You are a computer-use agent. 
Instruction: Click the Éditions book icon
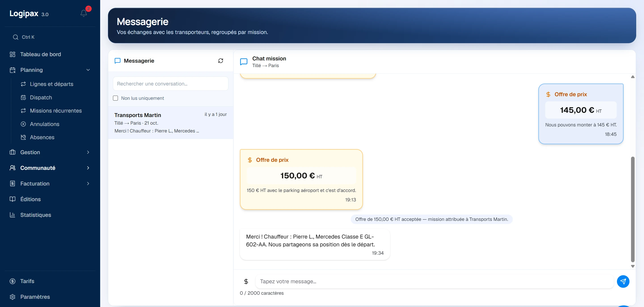click(13, 199)
